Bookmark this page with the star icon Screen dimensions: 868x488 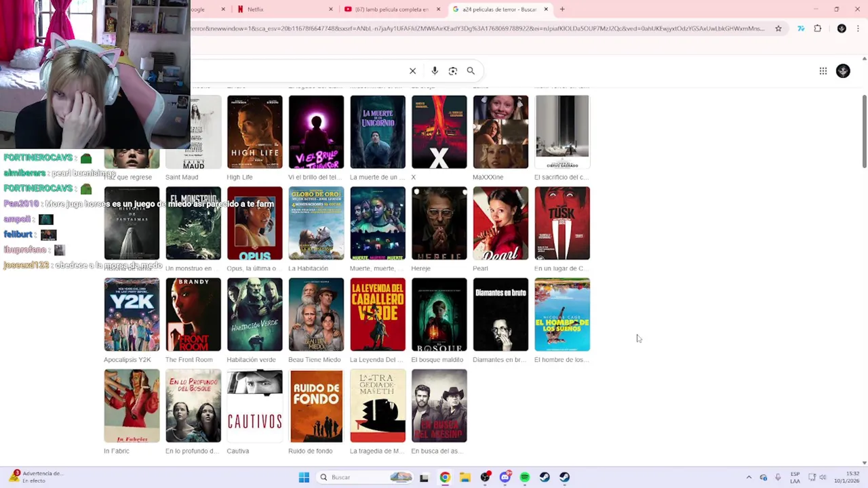pyautogui.click(x=778, y=28)
